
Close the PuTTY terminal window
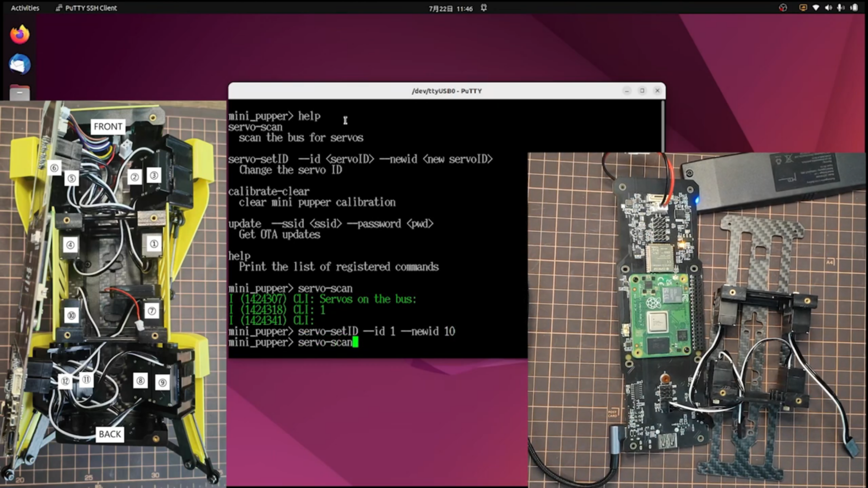point(657,91)
